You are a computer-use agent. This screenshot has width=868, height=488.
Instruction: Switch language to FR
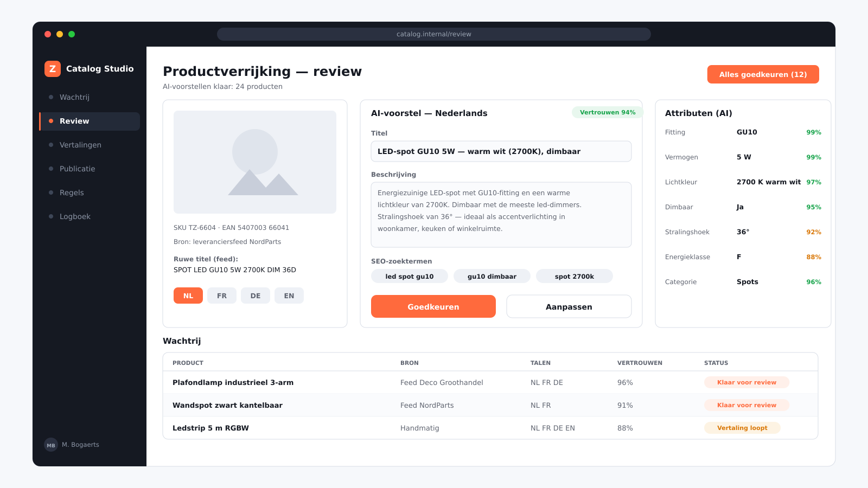[222, 296]
